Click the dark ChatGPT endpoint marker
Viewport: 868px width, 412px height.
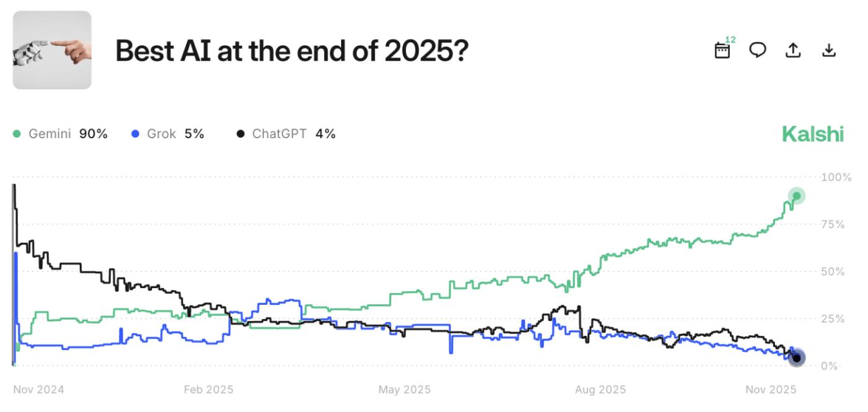[797, 357]
